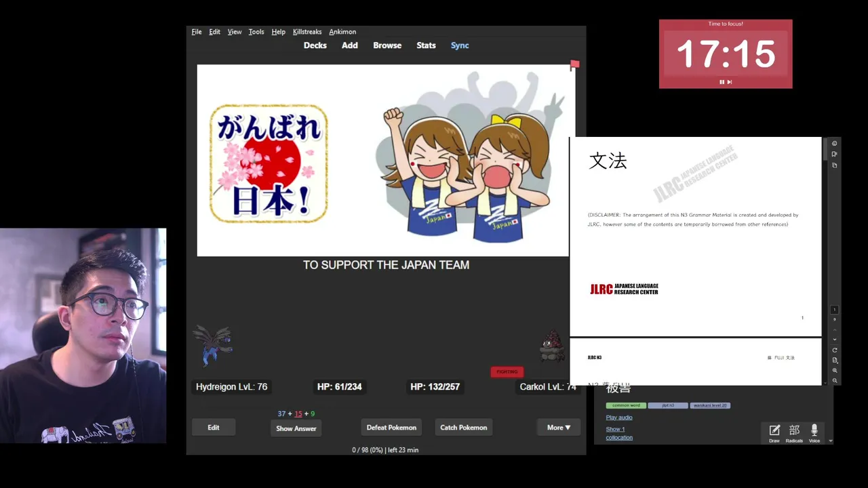Click the top icon in PDF sidebar
Screen dimensions: 868x488
pos(835,144)
